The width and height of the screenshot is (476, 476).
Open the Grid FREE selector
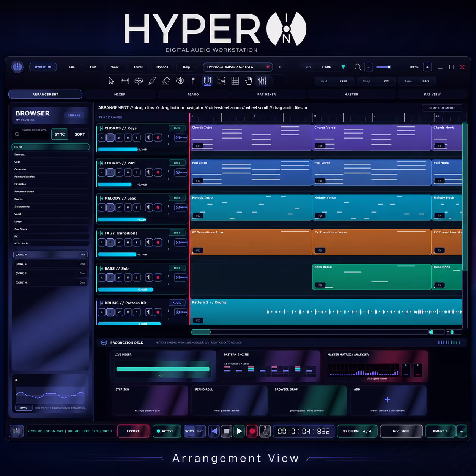(335, 81)
